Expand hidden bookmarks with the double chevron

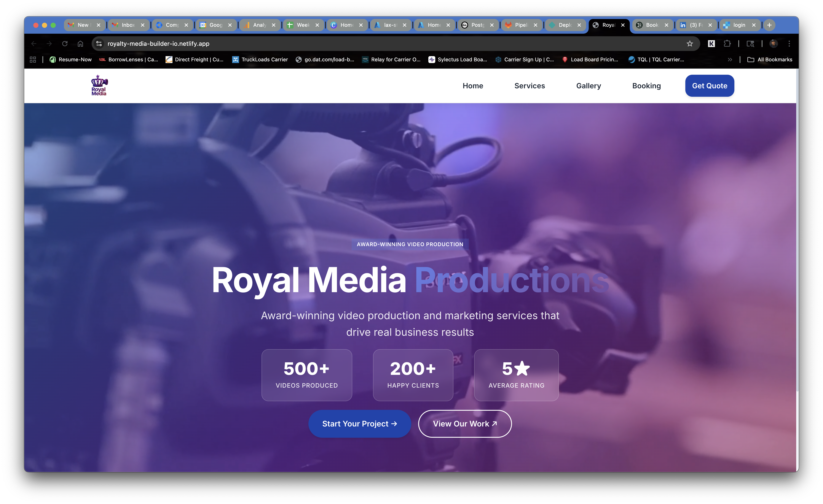click(x=730, y=59)
